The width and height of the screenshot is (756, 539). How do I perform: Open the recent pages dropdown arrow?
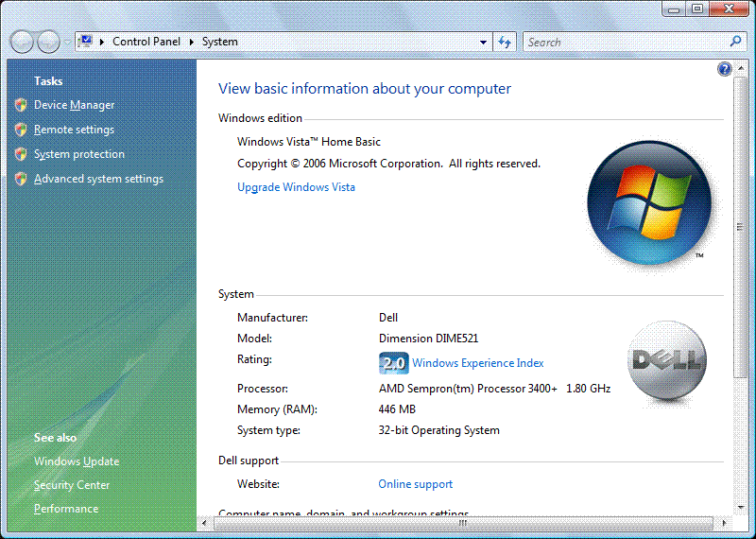point(67,42)
